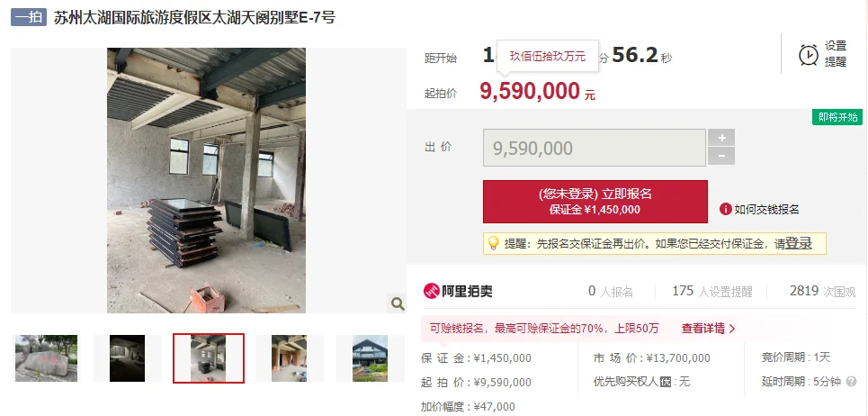Focus the 出价 bid input field

(595, 148)
